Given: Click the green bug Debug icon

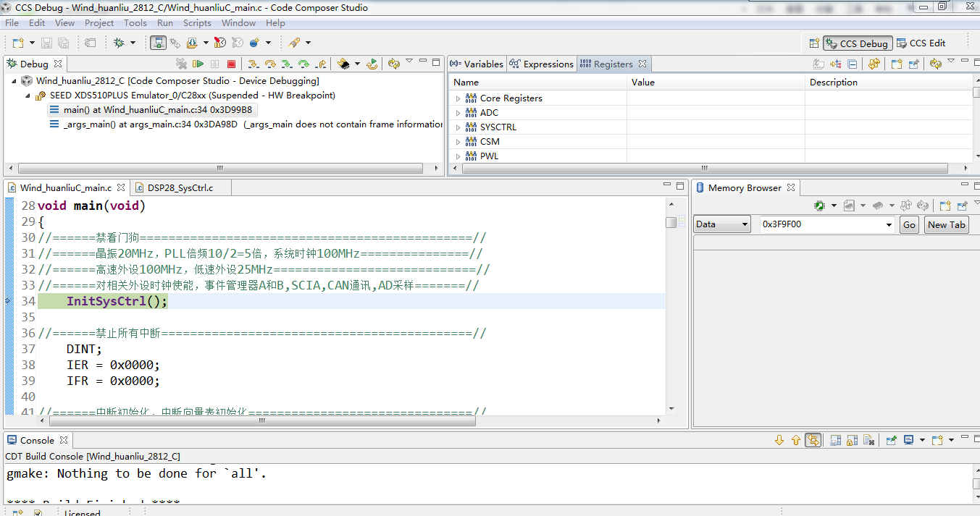Looking at the screenshot, I should [120, 43].
